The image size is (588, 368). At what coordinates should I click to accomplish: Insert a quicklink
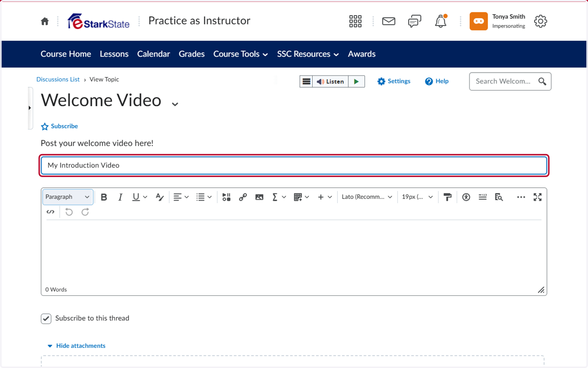pyautogui.click(x=243, y=197)
